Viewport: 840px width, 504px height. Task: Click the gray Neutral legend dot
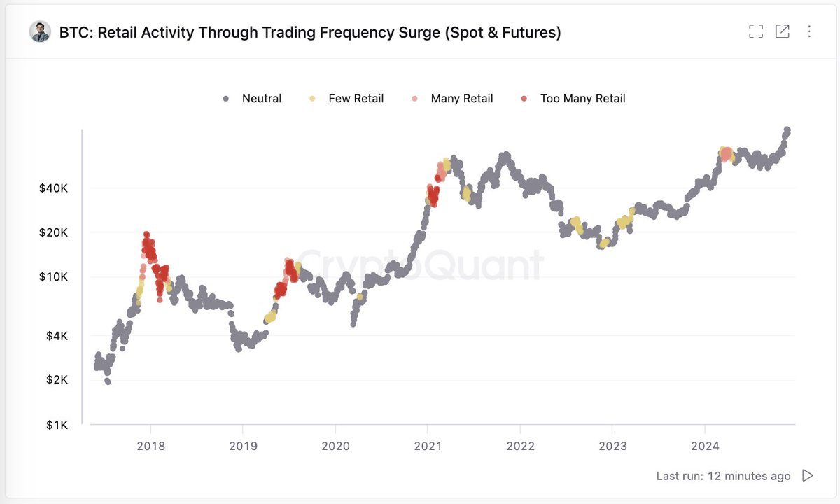pyautogui.click(x=226, y=99)
